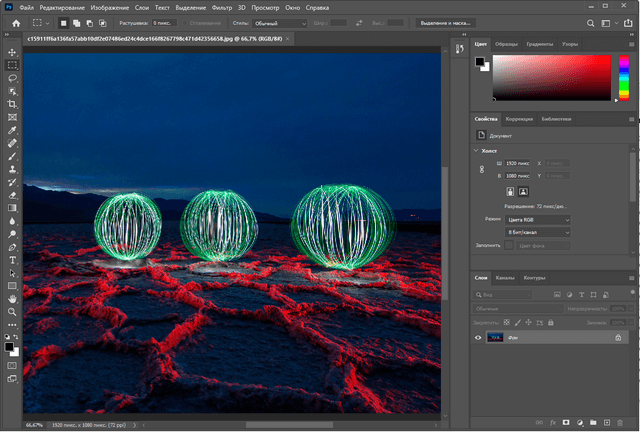Pick the Eyedropper tool
This screenshot has width=640, height=432.
pos(12,130)
